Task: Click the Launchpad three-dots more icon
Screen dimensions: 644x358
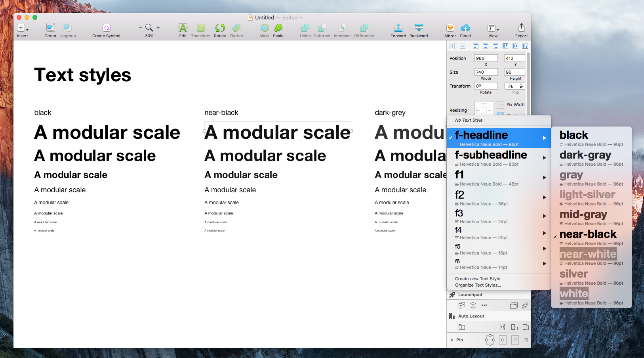Action: (x=484, y=305)
